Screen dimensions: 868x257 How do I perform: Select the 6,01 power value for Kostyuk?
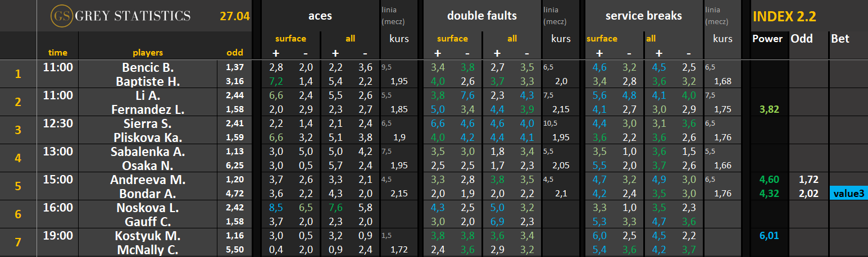770,236
